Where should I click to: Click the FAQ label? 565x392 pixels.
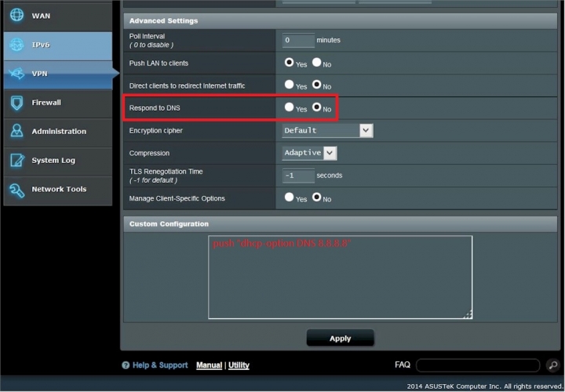(403, 365)
